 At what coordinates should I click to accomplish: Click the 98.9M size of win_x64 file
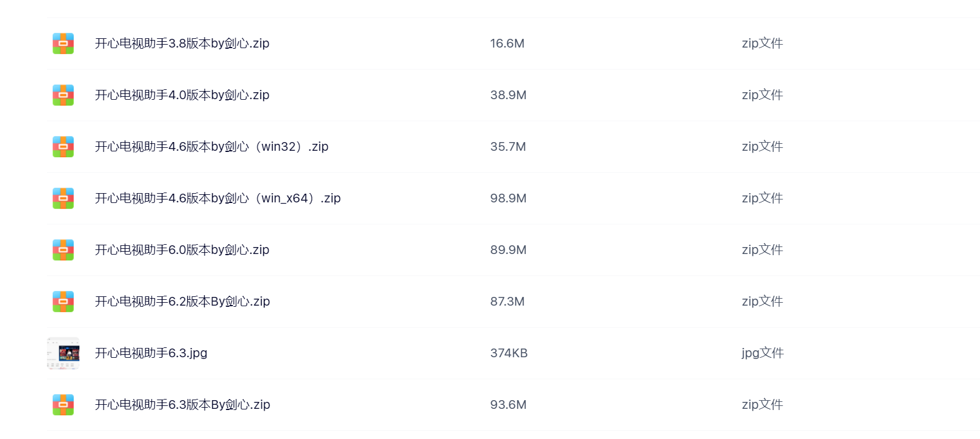(x=509, y=198)
